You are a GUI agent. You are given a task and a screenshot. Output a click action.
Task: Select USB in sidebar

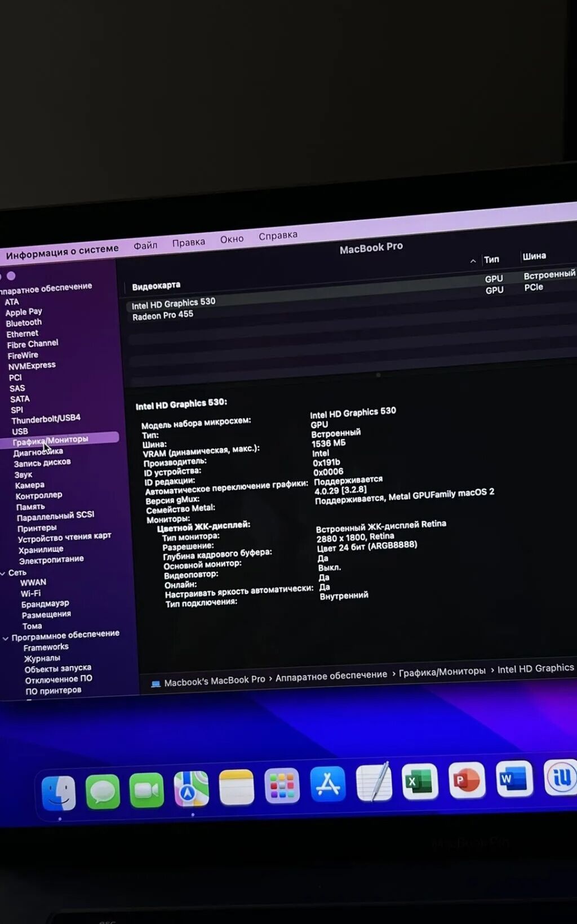click(20, 432)
